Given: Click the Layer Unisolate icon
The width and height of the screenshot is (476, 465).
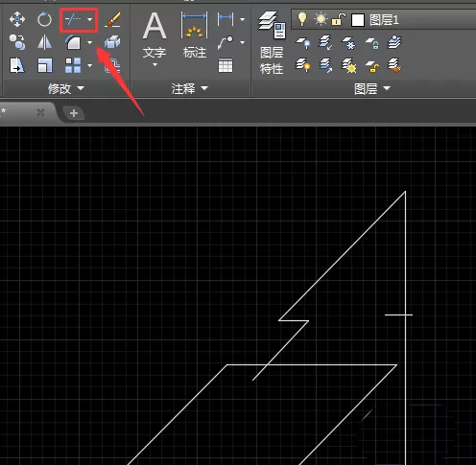Looking at the screenshot, I should pyautogui.click(x=325, y=65).
